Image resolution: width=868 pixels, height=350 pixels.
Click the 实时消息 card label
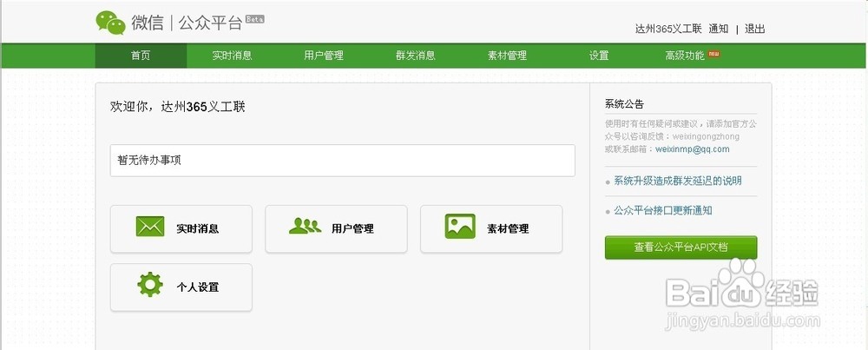click(x=198, y=228)
